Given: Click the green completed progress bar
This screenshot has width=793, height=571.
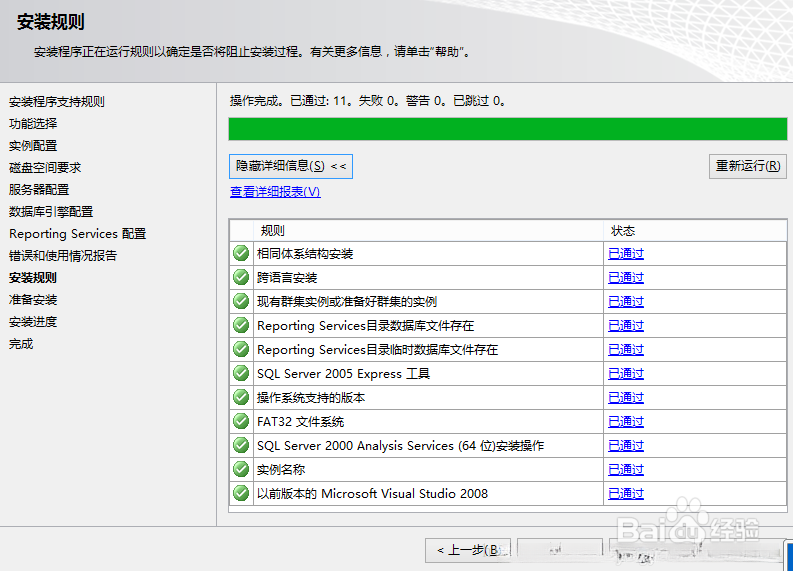Looking at the screenshot, I should [x=508, y=129].
